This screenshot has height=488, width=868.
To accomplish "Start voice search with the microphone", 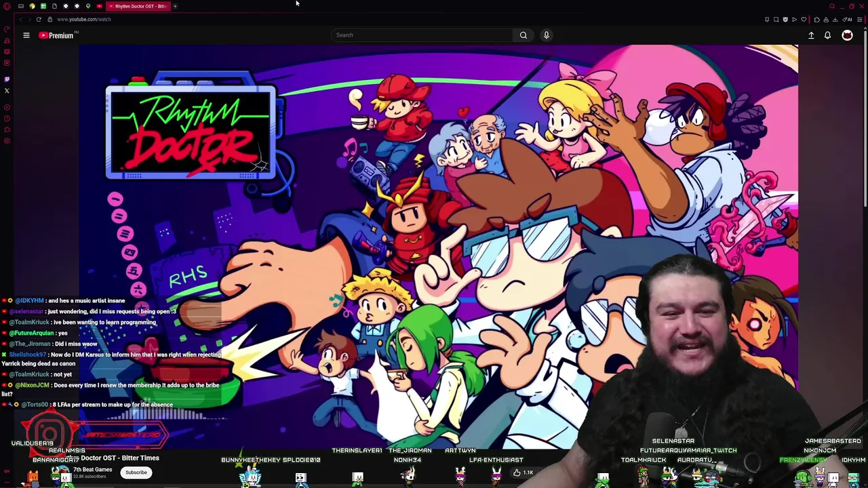I will pyautogui.click(x=546, y=35).
